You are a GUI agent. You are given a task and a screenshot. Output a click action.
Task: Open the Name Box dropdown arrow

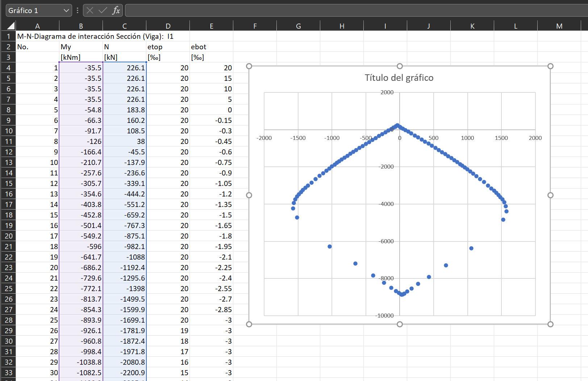tap(66, 11)
